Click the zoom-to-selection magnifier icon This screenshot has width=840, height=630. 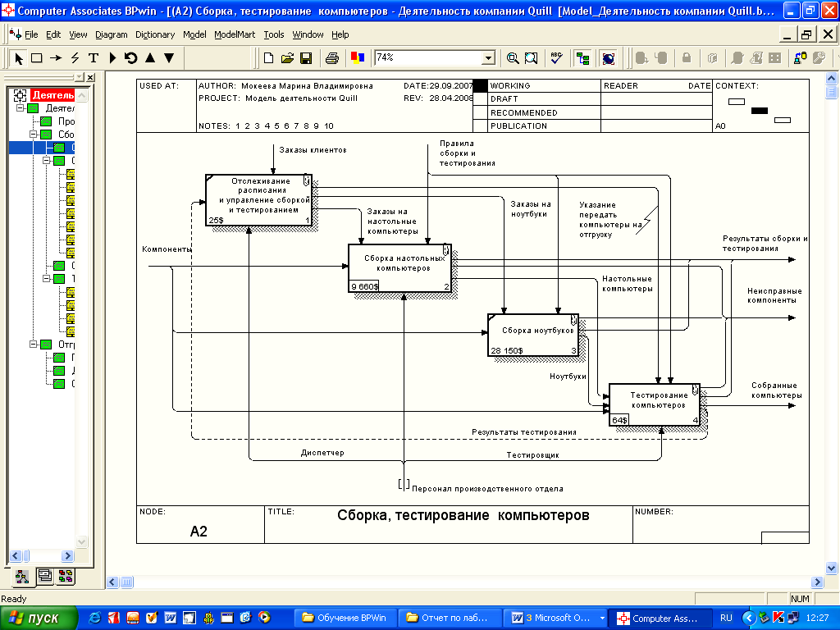[531, 58]
